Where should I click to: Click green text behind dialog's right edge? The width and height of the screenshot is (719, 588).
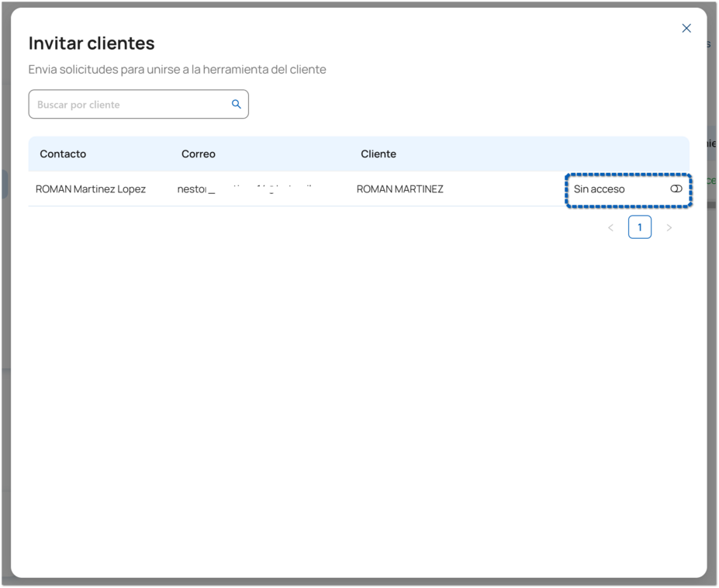pyautogui.click(x=712, y=181)
